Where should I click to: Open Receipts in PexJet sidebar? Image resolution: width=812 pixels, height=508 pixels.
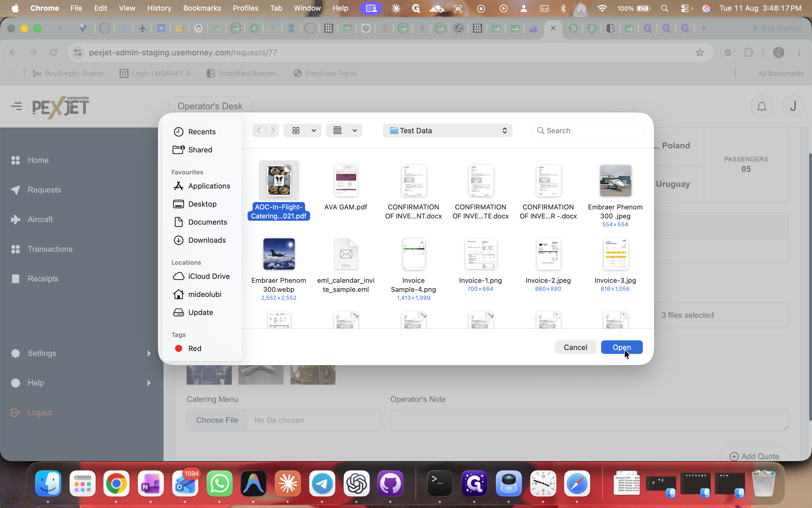pos(43,279)
